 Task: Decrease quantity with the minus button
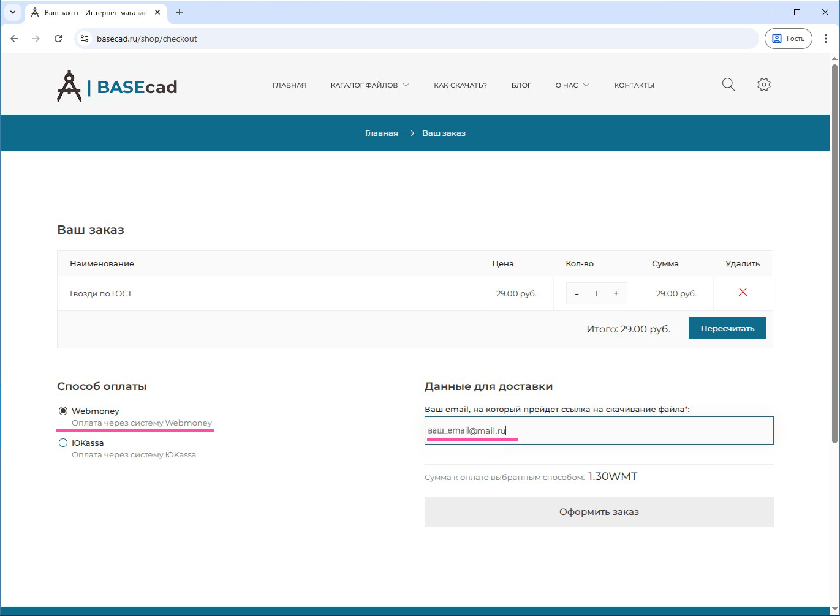tap(577, 293)
